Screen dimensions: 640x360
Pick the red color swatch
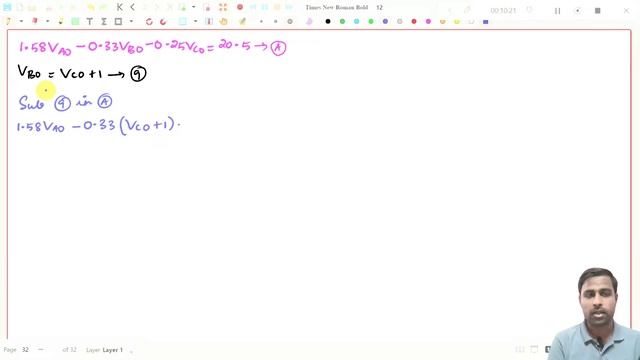[x=414, y=21]
